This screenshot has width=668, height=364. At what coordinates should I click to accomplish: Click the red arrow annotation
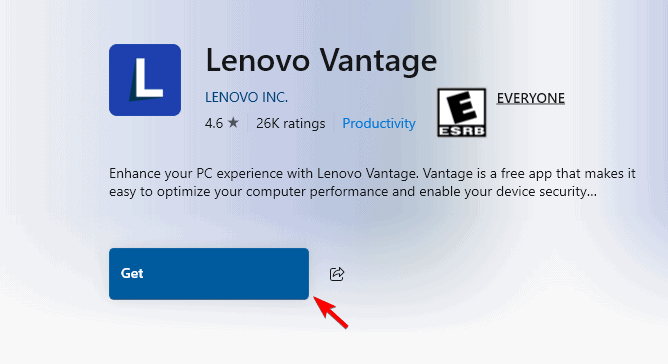[331, 312]
